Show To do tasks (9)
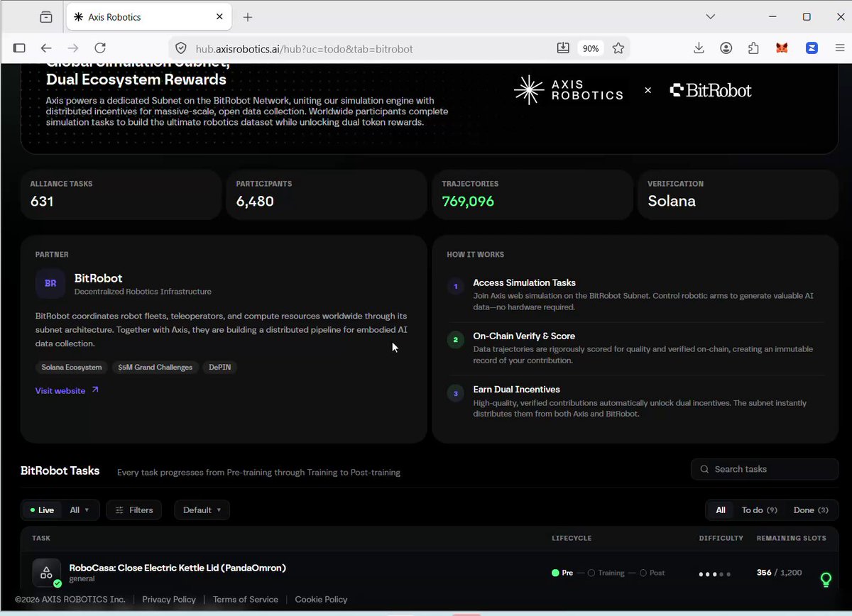This screenshot has height=616, width=852. [759, 510]
